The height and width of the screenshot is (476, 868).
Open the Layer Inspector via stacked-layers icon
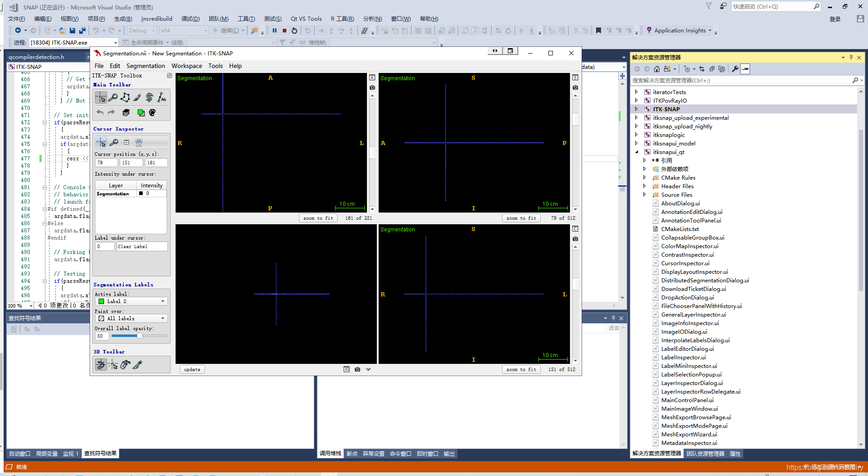coord(126,113)
